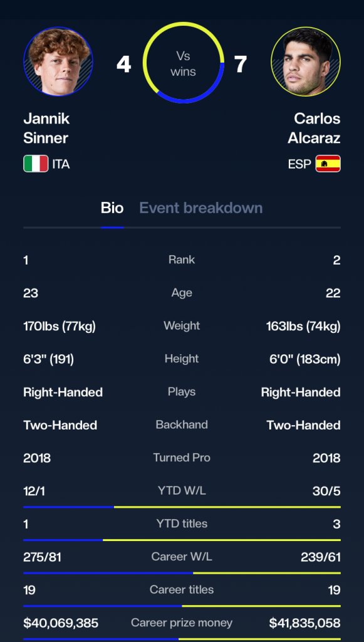Viewport: 364px width, 642px height.
Task: Select the Bio tab
Action: tap(112, 208)
